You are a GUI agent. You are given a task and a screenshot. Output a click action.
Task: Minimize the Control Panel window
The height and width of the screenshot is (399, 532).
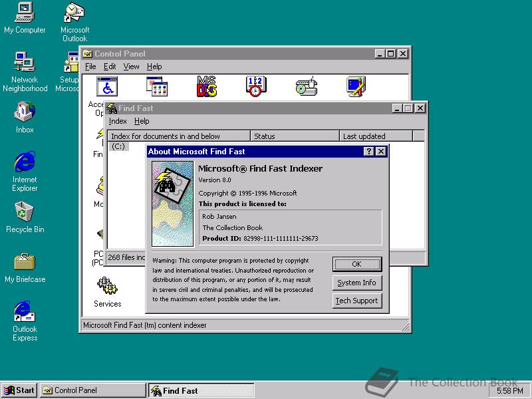pos(380,54)
